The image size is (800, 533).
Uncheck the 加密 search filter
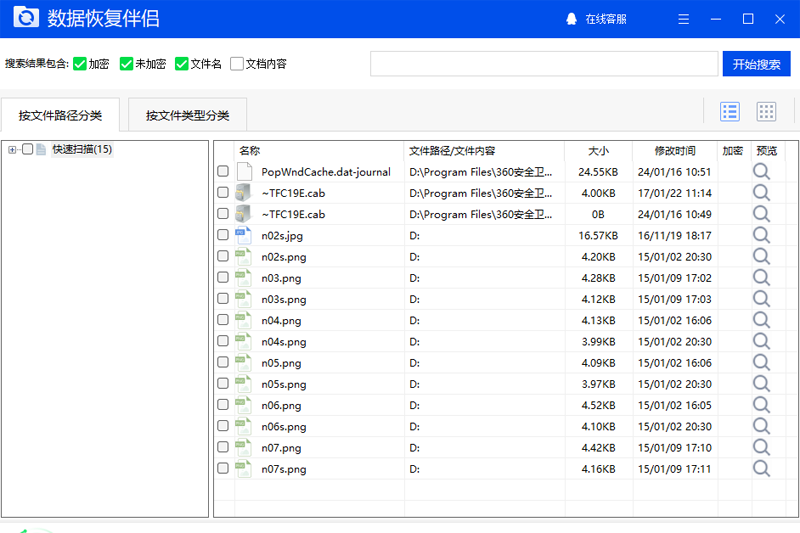tap(80, 64)
